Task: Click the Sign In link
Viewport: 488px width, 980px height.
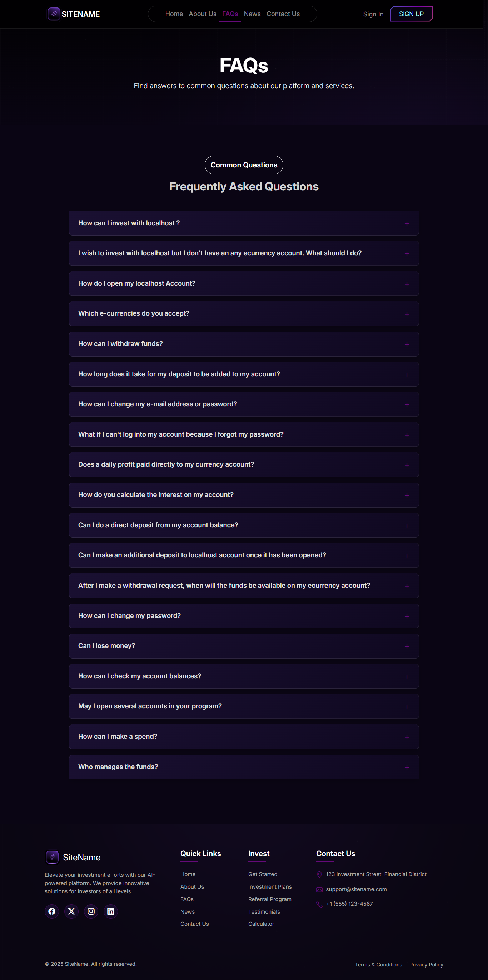Action: [373, 14]
